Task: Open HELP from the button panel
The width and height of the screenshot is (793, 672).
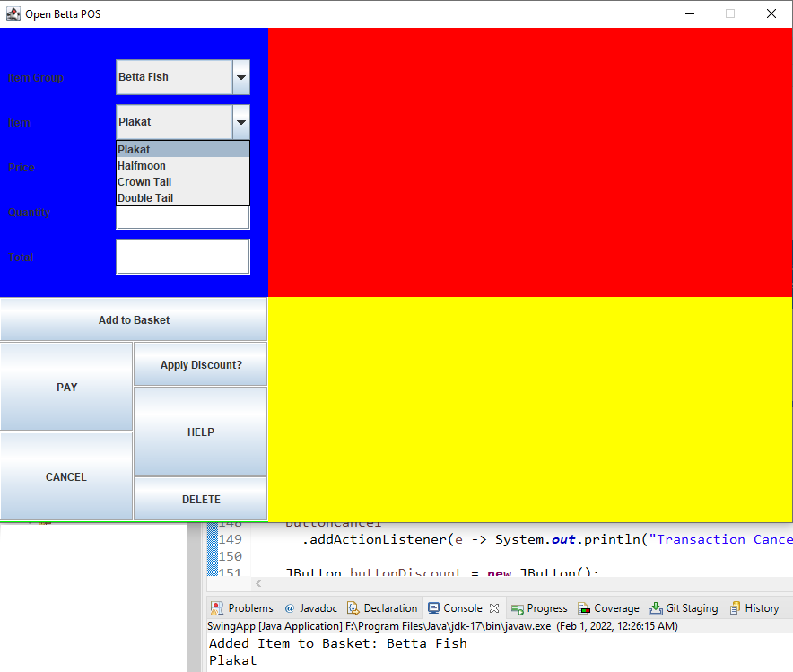Action: [x=201, y=432]
